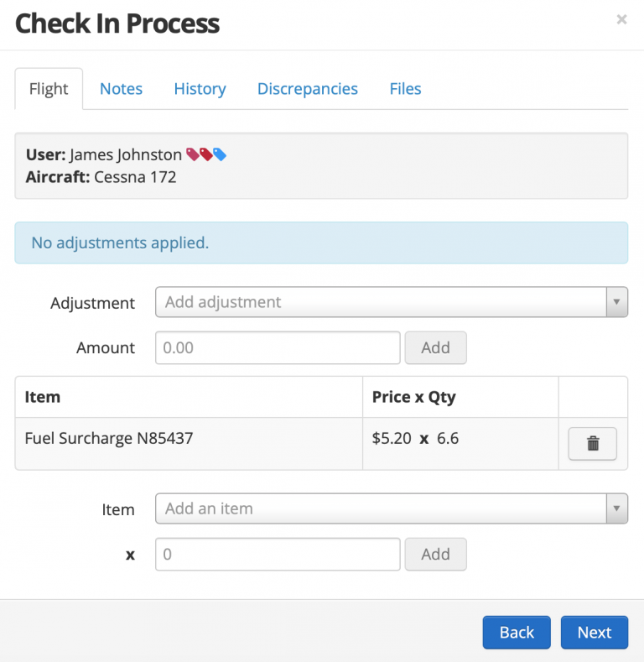The height and width of the screenshot is (662, 644).
Task: Proceed with the Next button
Action: click(x=594, y=633)
